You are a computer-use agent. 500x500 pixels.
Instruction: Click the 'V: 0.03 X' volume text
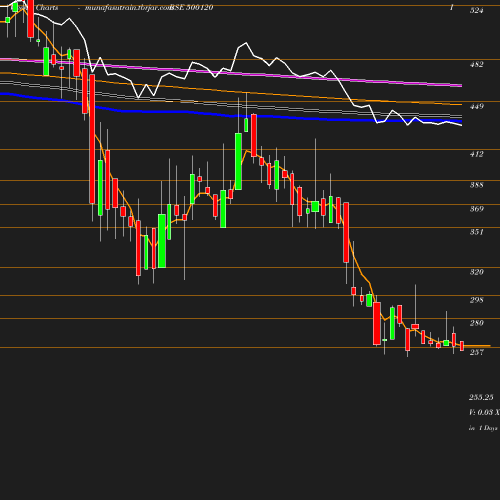pos(484,412)
